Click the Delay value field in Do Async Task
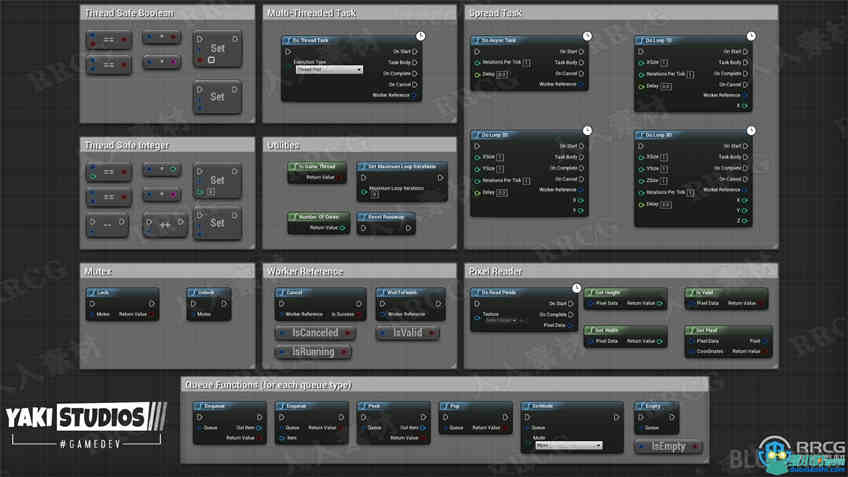848x477 pixels. (502, 75)
